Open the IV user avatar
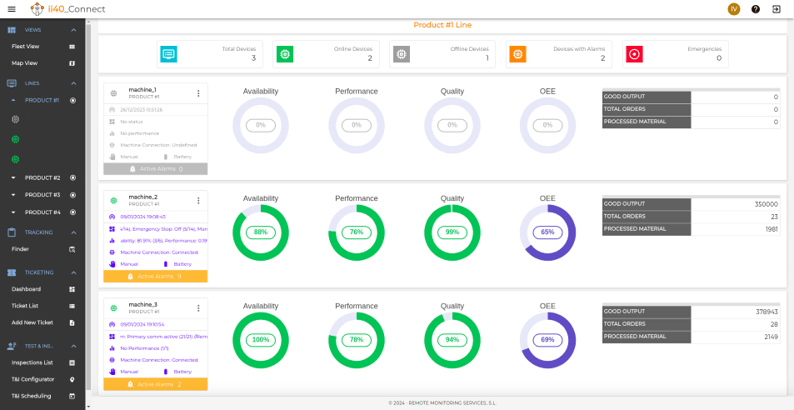The height and width of the screenshot is (410, 794). [734, 9]
